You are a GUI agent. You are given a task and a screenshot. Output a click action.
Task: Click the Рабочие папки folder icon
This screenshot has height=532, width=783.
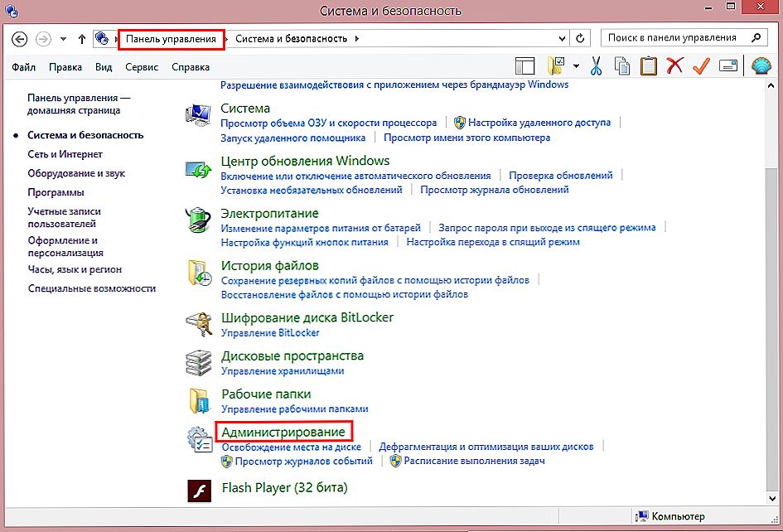[199, 401]
